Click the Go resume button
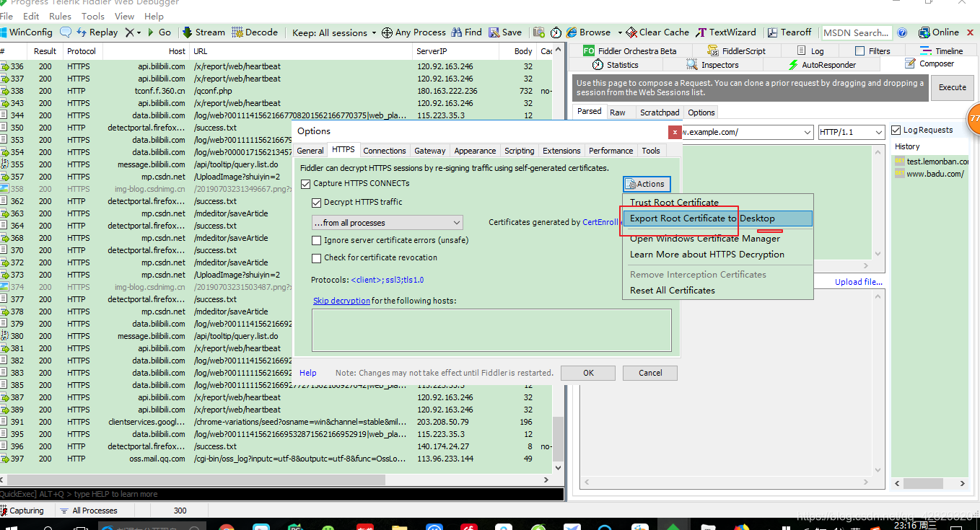 159,32
